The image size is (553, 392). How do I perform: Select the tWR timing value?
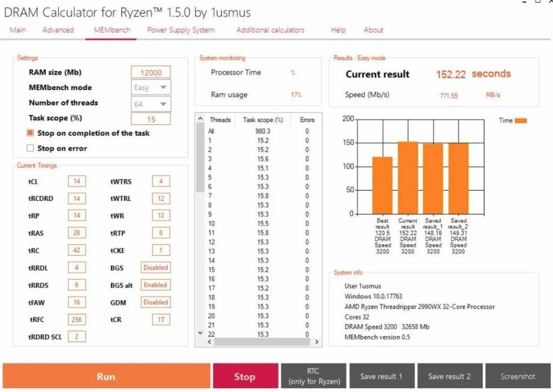161,216
